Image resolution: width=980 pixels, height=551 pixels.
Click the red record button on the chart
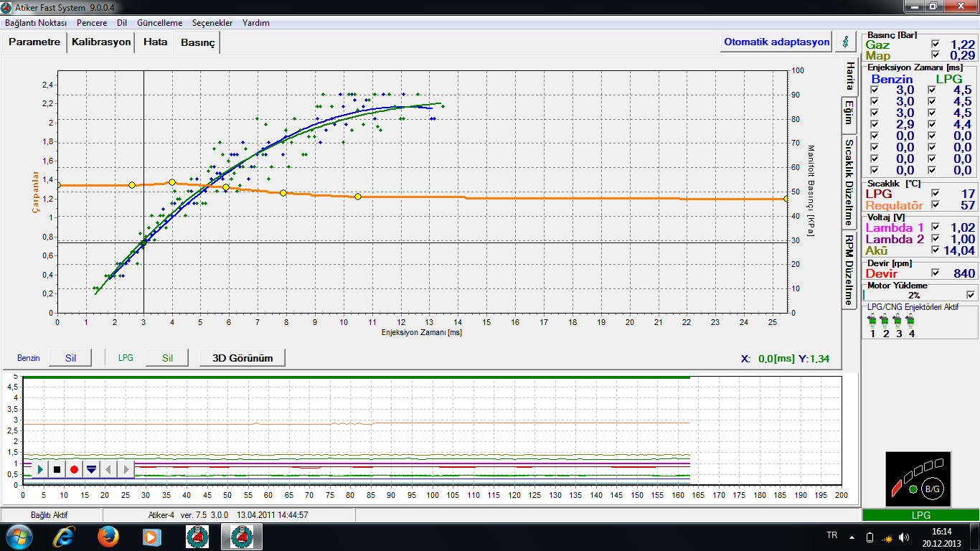(x=74, y=469)
